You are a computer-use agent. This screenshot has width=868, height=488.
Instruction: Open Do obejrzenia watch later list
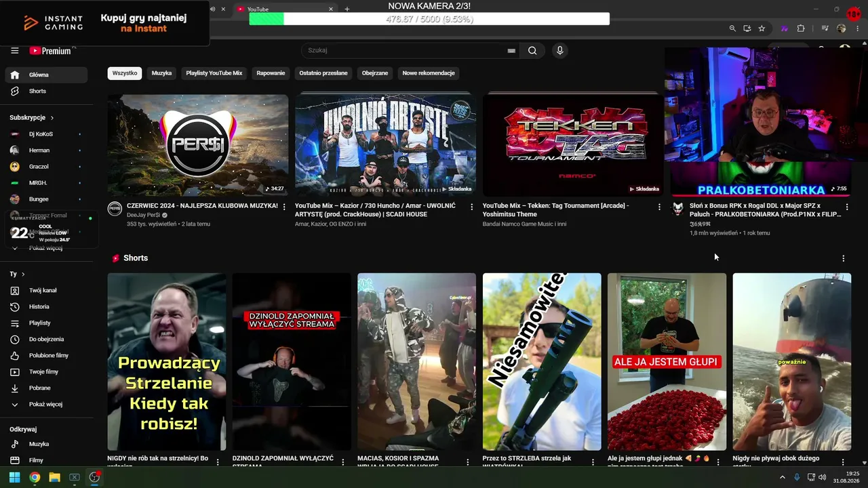pyautogui.click(x=46, y=339)
